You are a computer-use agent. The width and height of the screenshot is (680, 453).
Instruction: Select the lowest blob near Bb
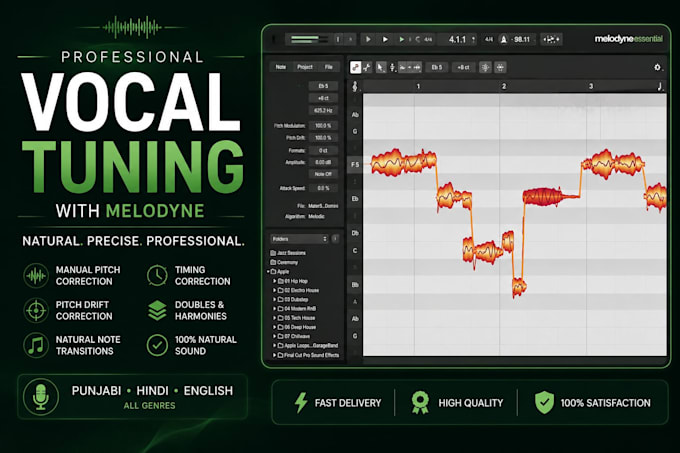[x=519, y=287]
